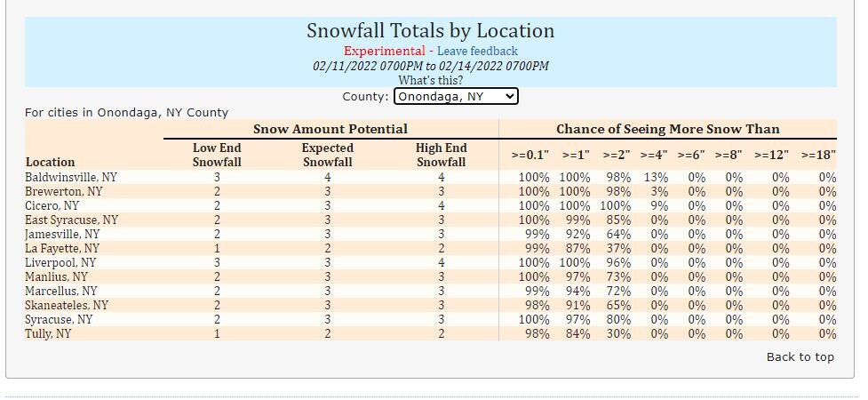Open the What's this? help link
This screenshot has width=868, height=400.
click(431, 80)
